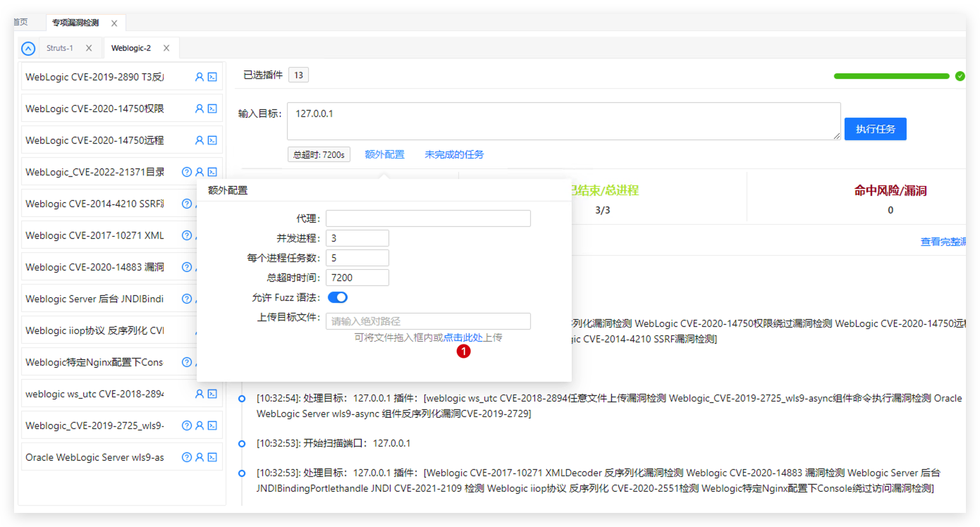Click the 代理 input field
980x527 pixels.
[428, 218]
